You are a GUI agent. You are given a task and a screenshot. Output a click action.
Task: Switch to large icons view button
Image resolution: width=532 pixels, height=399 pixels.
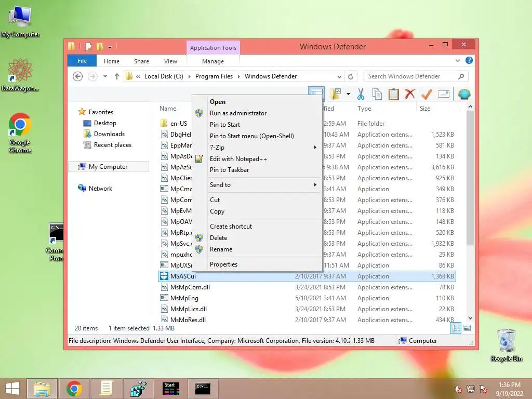pos(467,328)
